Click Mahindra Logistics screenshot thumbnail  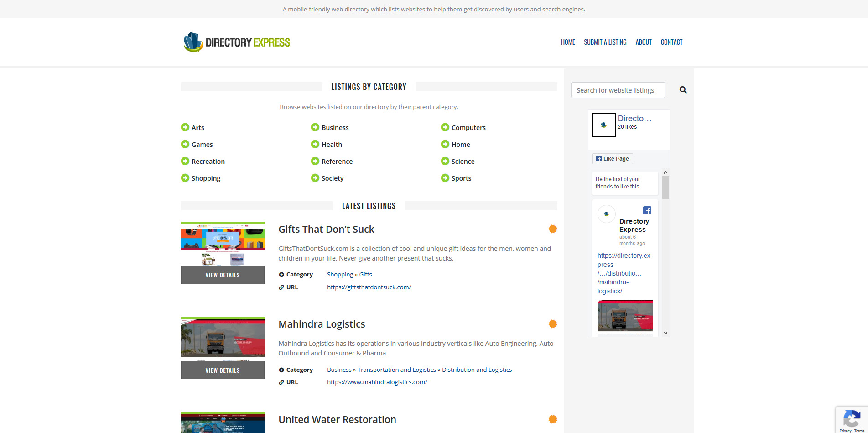223,339
